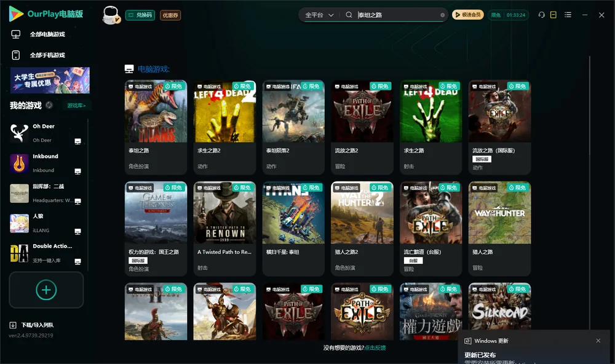Open the 權力遊戲 cover in bottom row

pos(430,312)
